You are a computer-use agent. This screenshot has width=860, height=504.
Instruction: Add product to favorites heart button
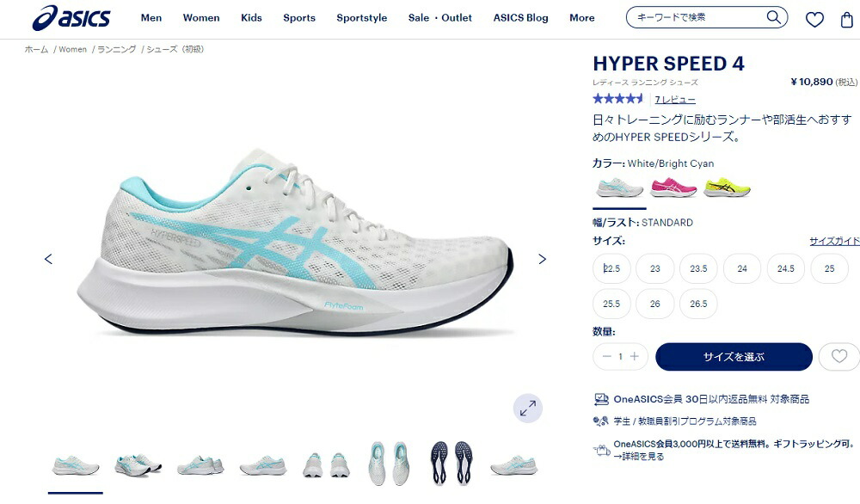(839, 356)
